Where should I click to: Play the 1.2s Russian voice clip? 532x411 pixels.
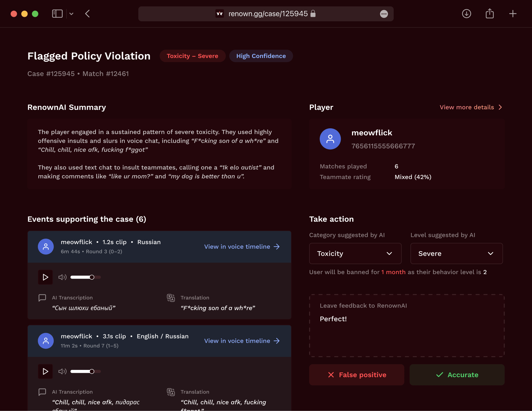click(x=45, y=277)
